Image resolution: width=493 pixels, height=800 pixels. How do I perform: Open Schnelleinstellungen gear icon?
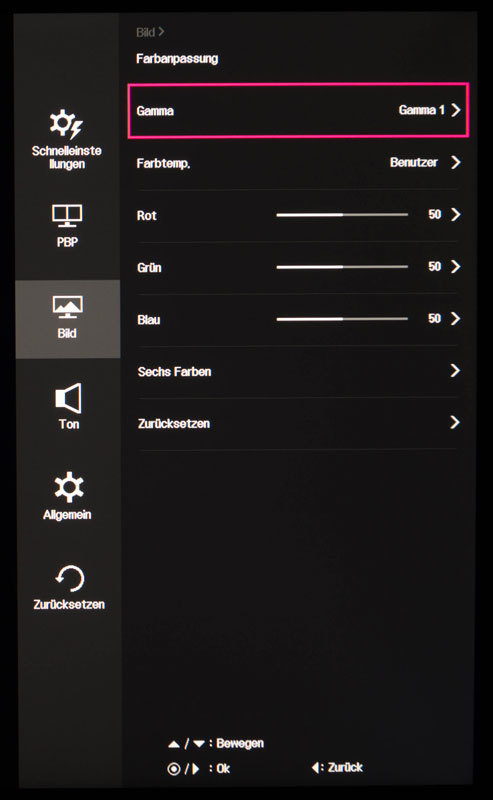pos(66,124)
